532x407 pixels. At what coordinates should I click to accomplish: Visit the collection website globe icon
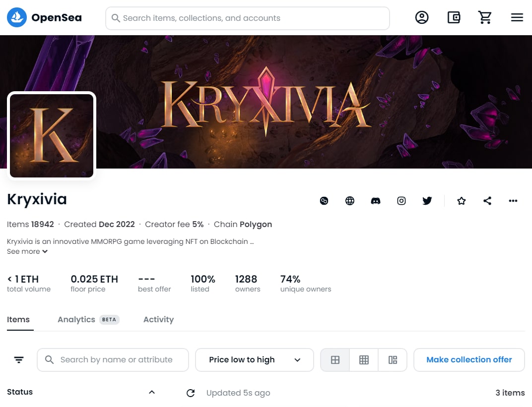[350, 201]
